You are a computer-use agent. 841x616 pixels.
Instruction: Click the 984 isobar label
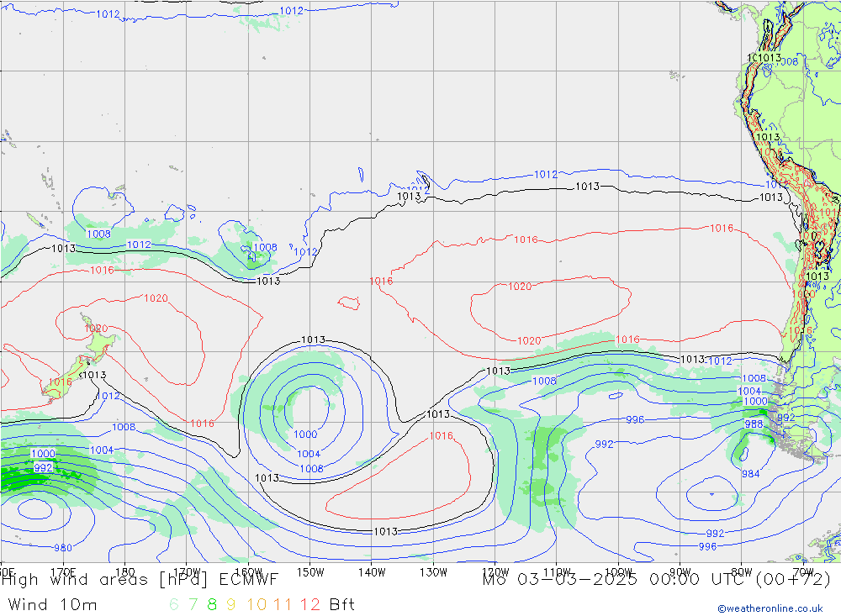coord(751,474)
